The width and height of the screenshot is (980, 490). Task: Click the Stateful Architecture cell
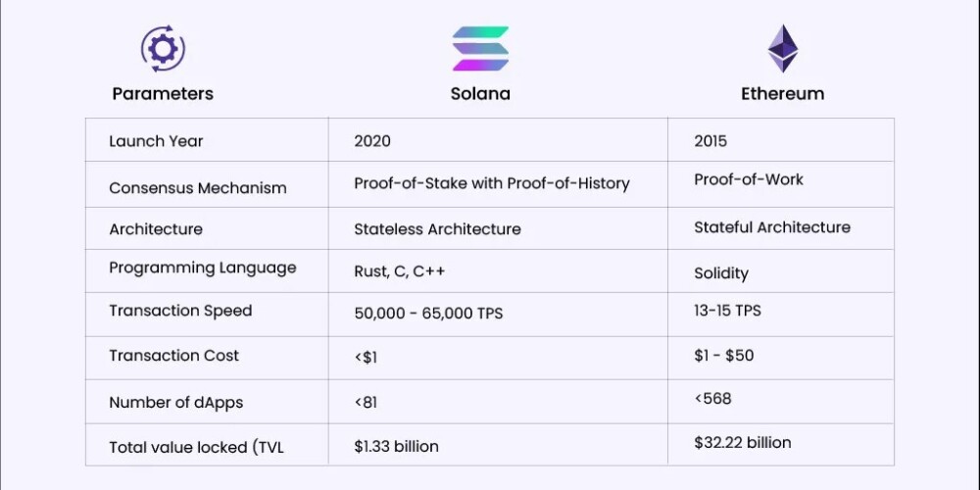point(772,227)
